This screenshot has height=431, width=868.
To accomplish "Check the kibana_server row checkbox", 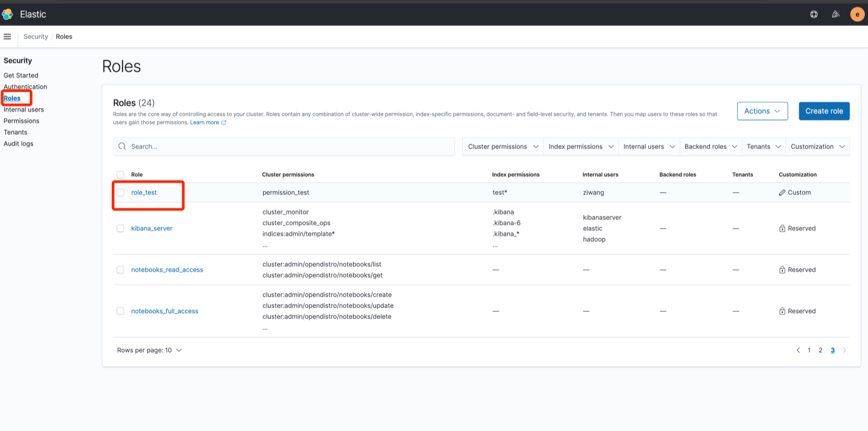I will pyautogui.click(x=120, y=229).
